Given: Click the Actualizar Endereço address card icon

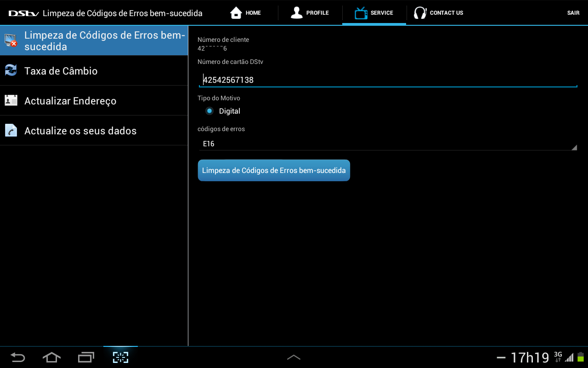Looking at the screenshot, I should pos(11,100).
